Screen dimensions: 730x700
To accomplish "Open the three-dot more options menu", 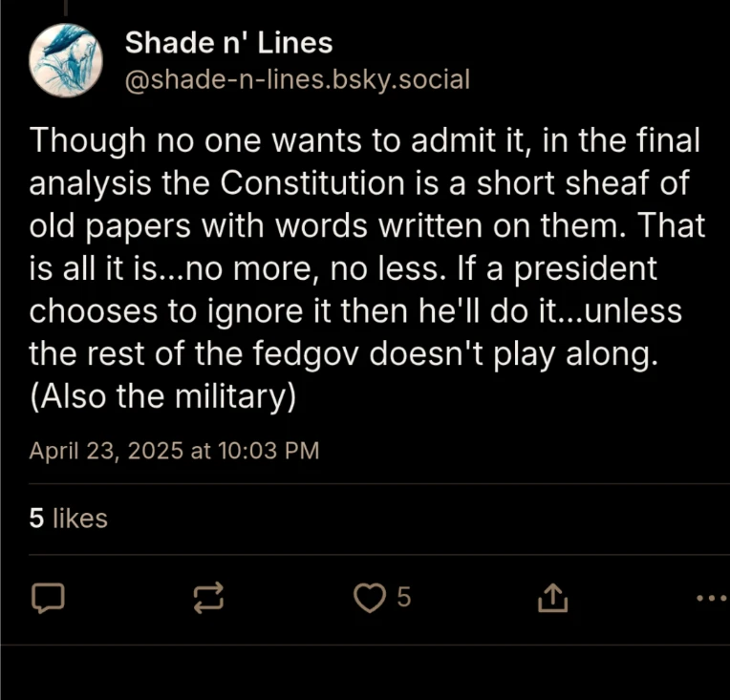I will [712, 599].
